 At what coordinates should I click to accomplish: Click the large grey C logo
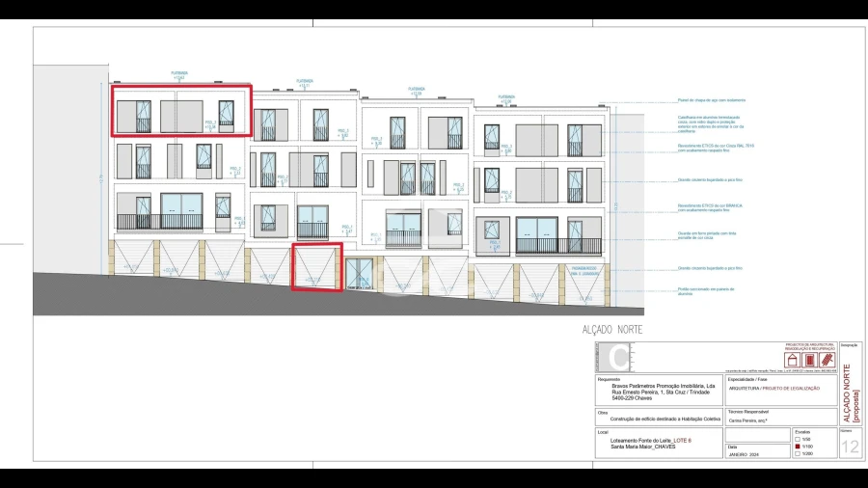click(616, 358)
